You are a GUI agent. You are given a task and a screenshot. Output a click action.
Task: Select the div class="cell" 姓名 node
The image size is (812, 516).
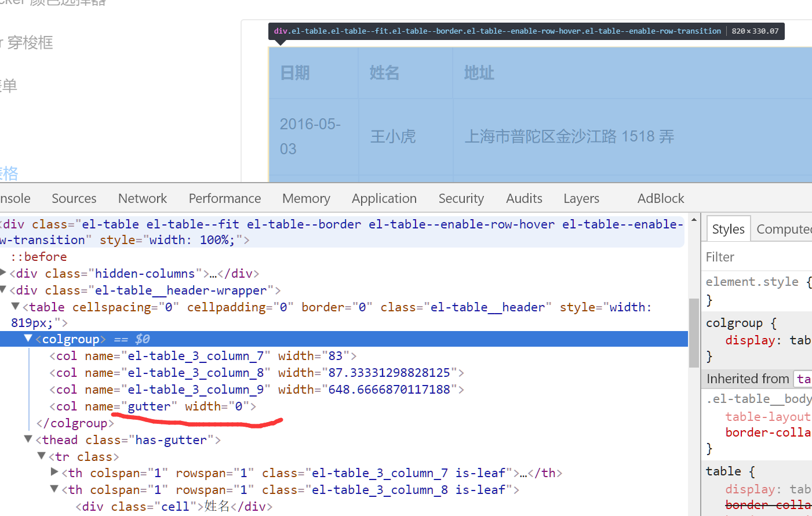174,506
